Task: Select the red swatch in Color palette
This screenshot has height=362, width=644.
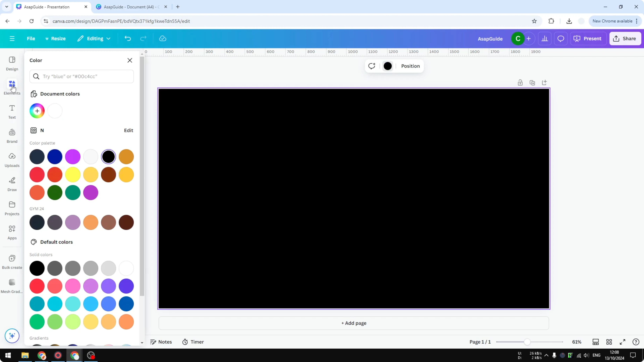Action: [x=37, y=175]
